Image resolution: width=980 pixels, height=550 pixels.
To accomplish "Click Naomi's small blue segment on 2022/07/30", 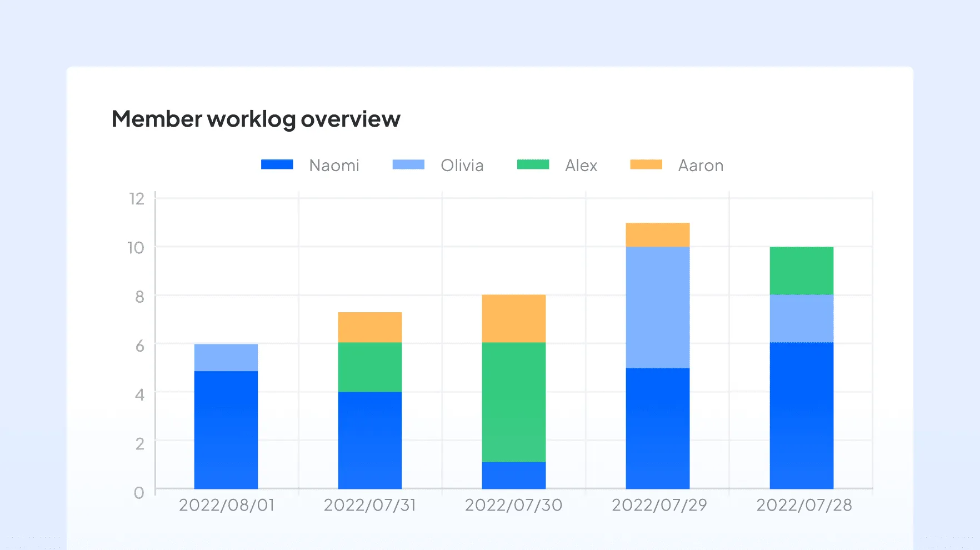I will click(513, 475).
